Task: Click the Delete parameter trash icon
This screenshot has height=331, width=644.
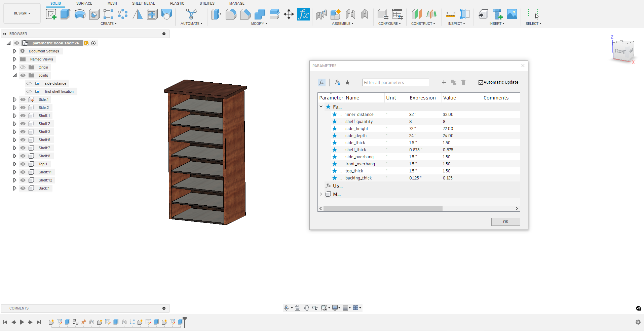Action: click(x=463, y=82)
